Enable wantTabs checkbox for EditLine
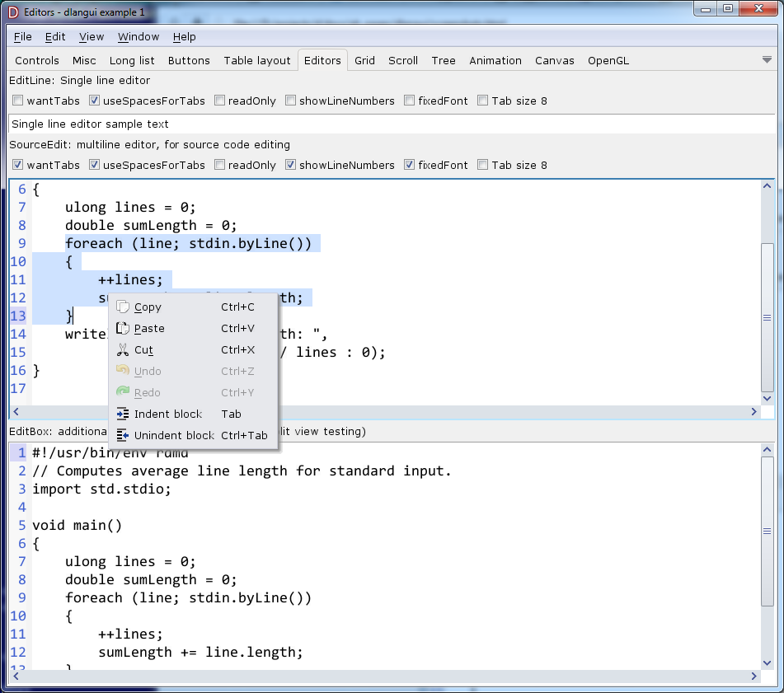784x693 pixels. click(17, 101)
